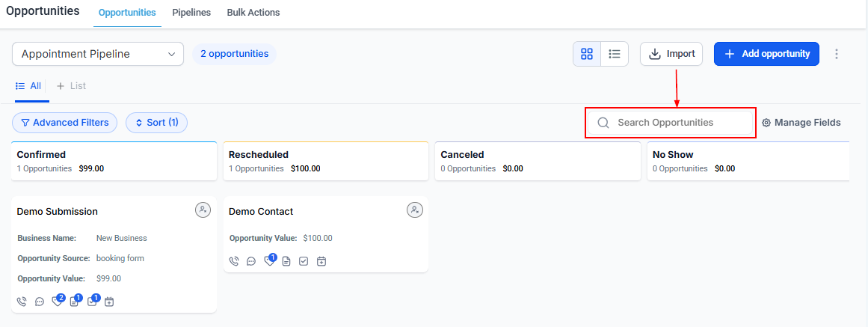Click the unassigned owner icon on Demo Submission card

[203, 210]
